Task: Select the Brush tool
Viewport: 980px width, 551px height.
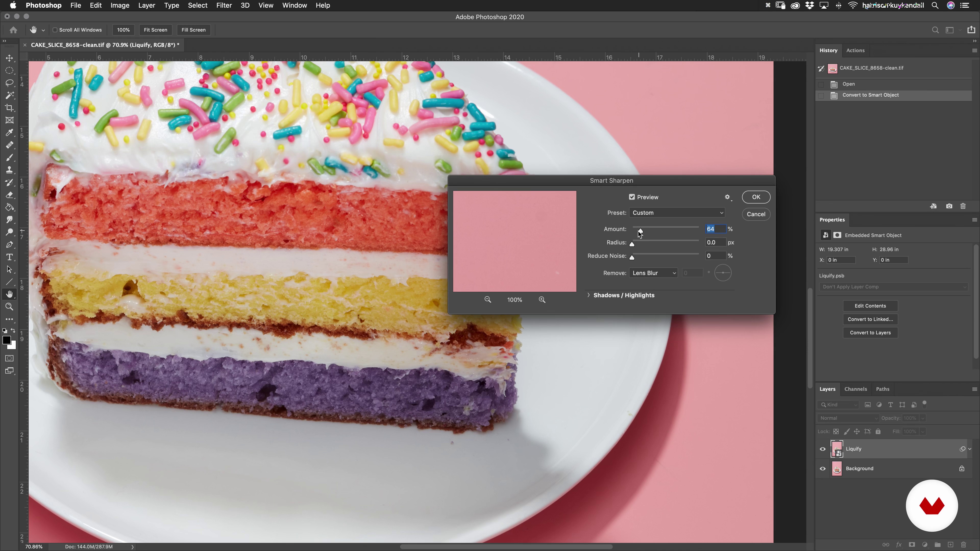Action: tap(9, 157)
